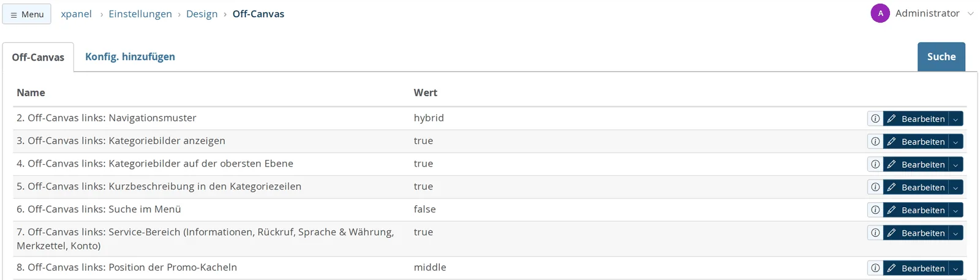View info for Promo-Kacheln position row
The image size is (980, 280).
coord(875,268)
